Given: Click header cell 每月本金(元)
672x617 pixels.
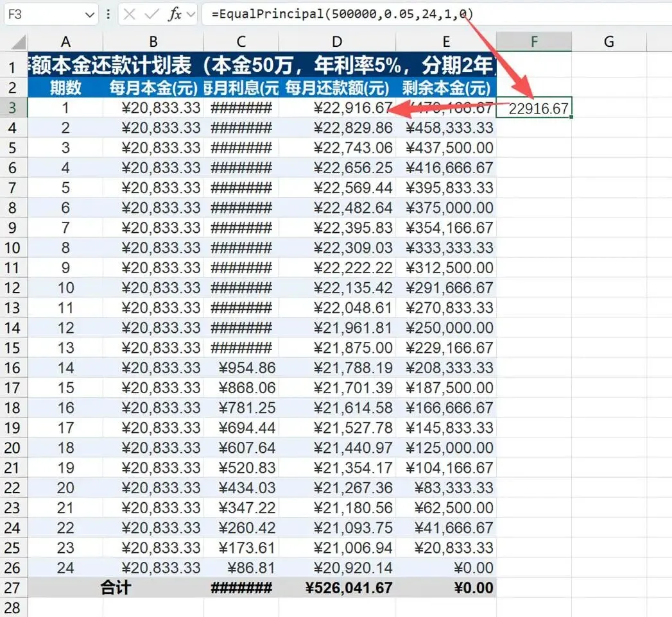Looking at the screenshot, I should coord(153,88).
